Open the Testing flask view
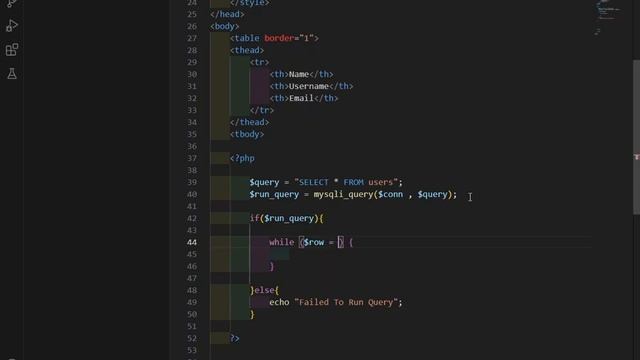This screenshot has height=360, width=640. (x=12, y=73)
